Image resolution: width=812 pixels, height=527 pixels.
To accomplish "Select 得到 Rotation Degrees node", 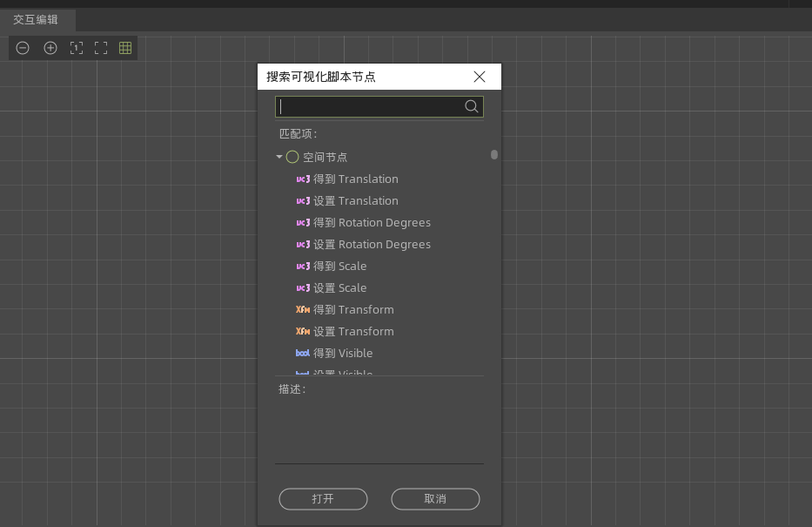I will (372, 223).
